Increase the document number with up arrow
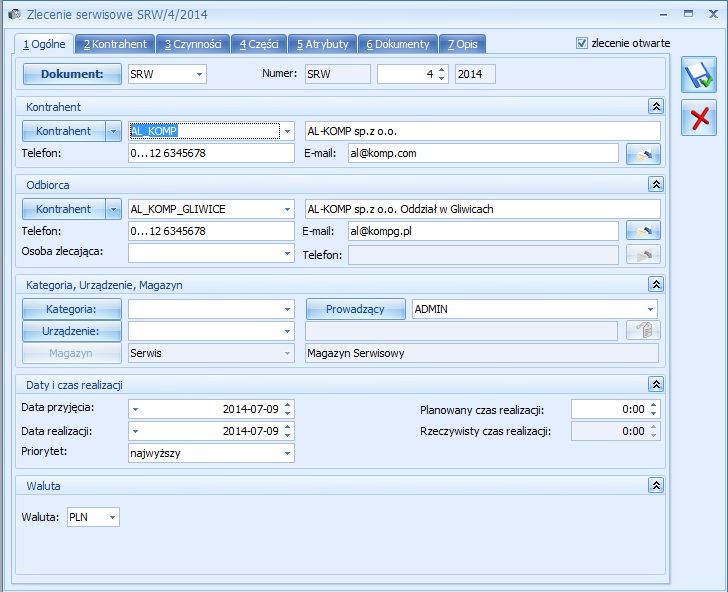 pos(441,69)
